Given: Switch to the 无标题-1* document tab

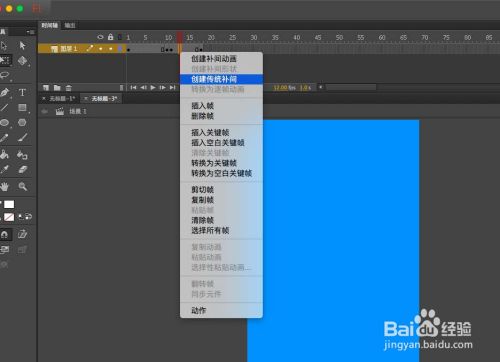Looking at the screenshot, I should 62,99.
